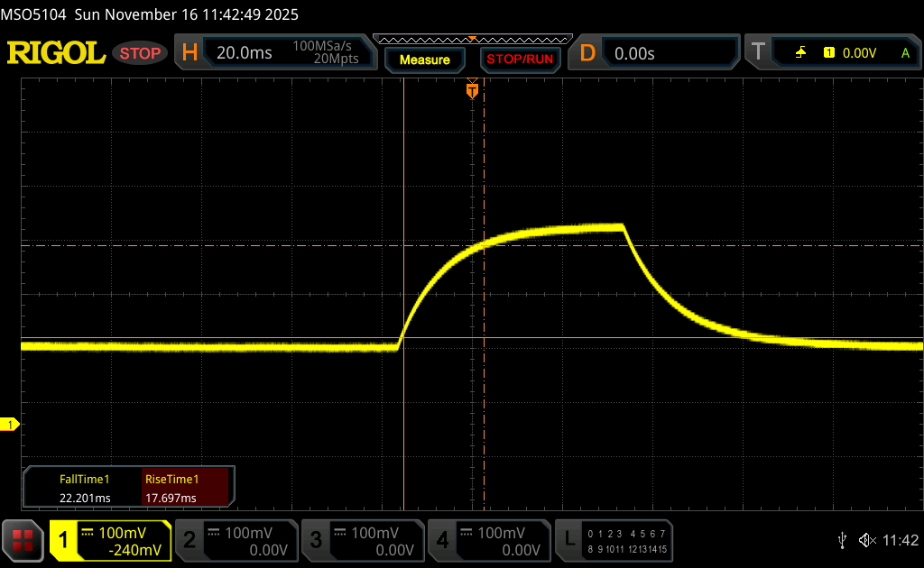924x568 pixels.
Task: Click the orange trigger position marker above the grid
Action: point(472,90)
